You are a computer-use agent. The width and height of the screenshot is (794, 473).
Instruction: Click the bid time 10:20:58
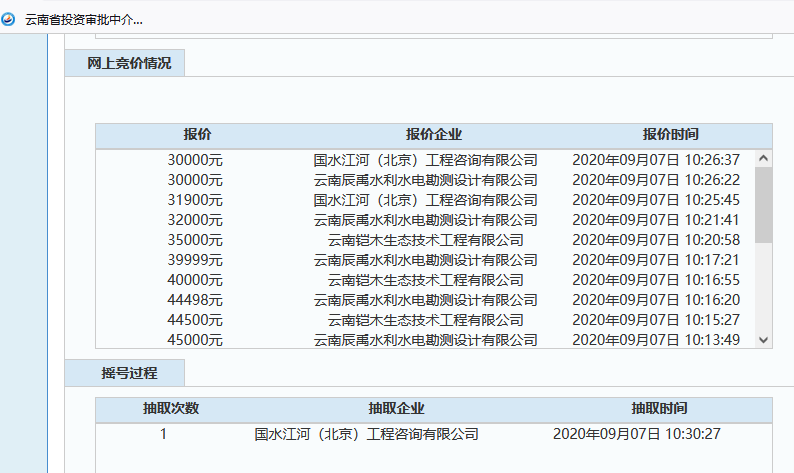click(656, 240)
